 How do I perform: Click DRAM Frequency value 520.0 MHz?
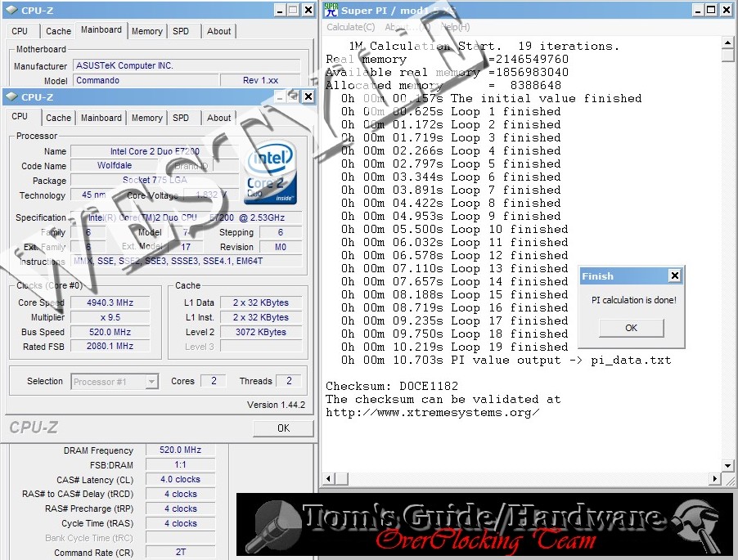(180, 450)
